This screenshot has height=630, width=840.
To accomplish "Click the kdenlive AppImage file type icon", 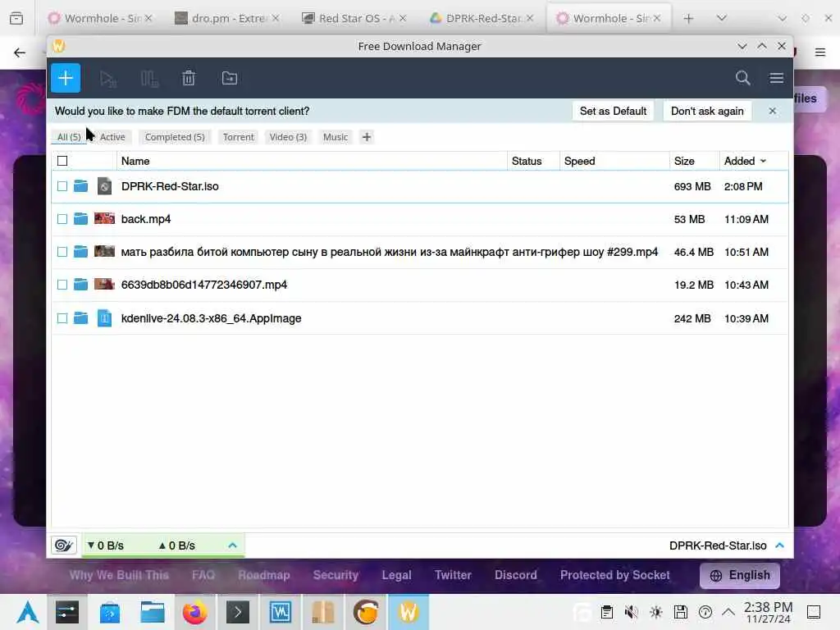I will [104, 318].
